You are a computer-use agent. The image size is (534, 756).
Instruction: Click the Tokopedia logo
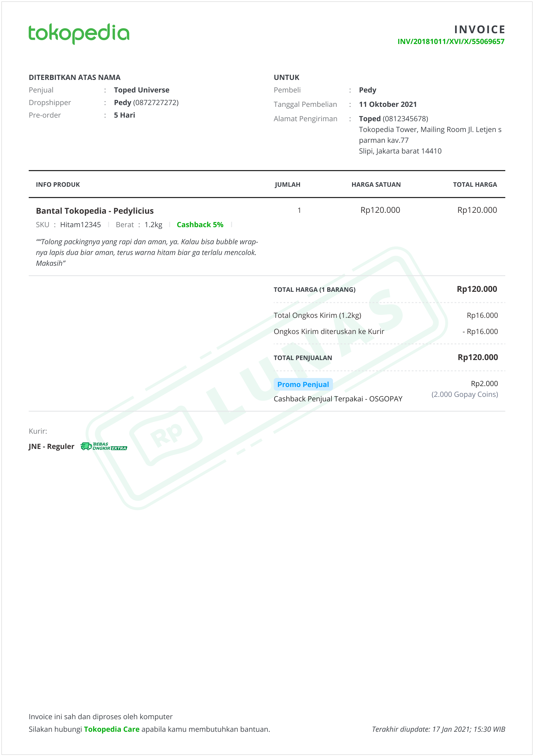(79, 34)
